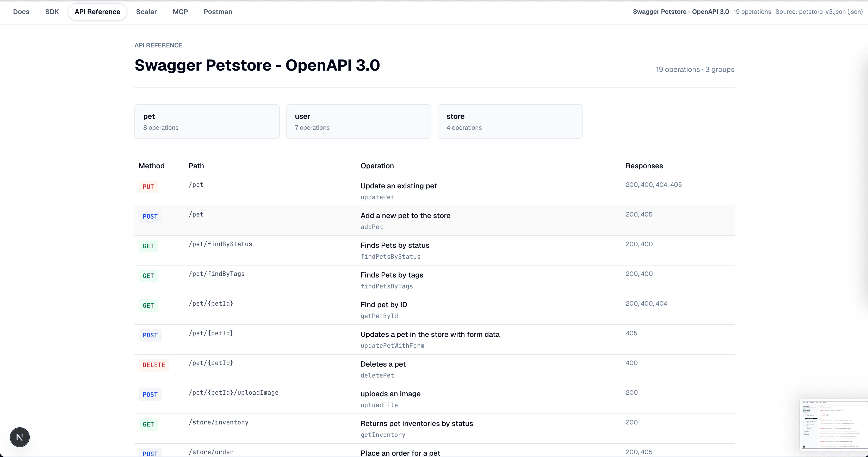Click the addPet operation ID
The image size is (868, 457).
tap(372, 227)
